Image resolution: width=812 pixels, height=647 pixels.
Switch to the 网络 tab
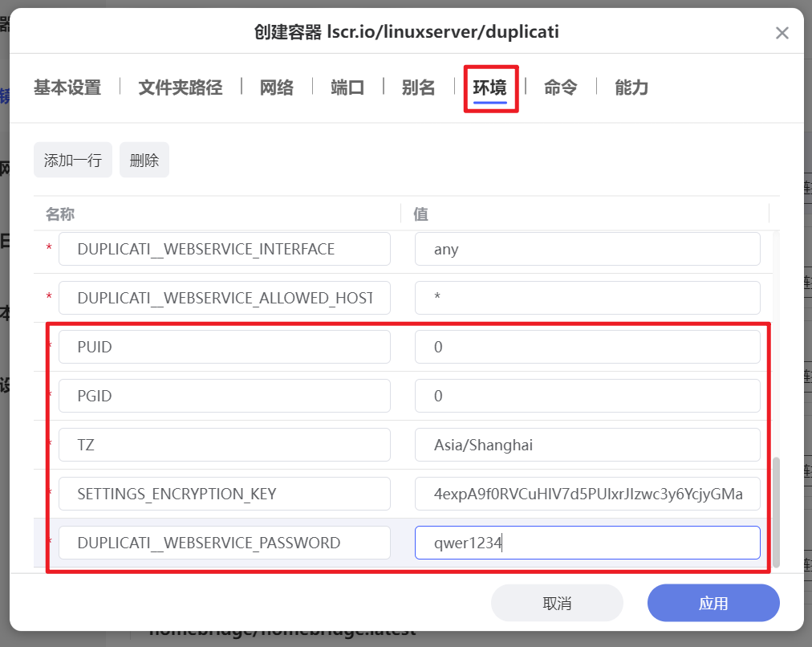(x=277, y=87)
